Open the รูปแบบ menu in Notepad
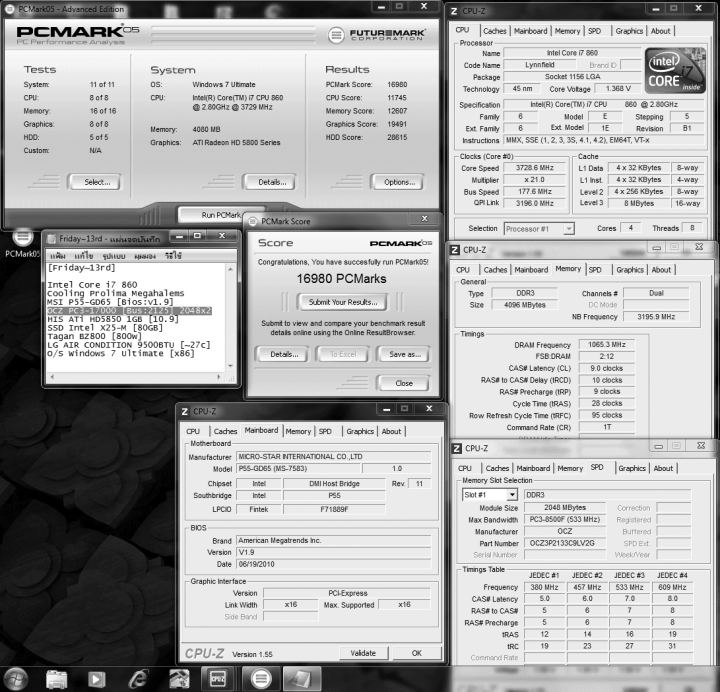Screen dimensions: 720x692 (114, 256)
